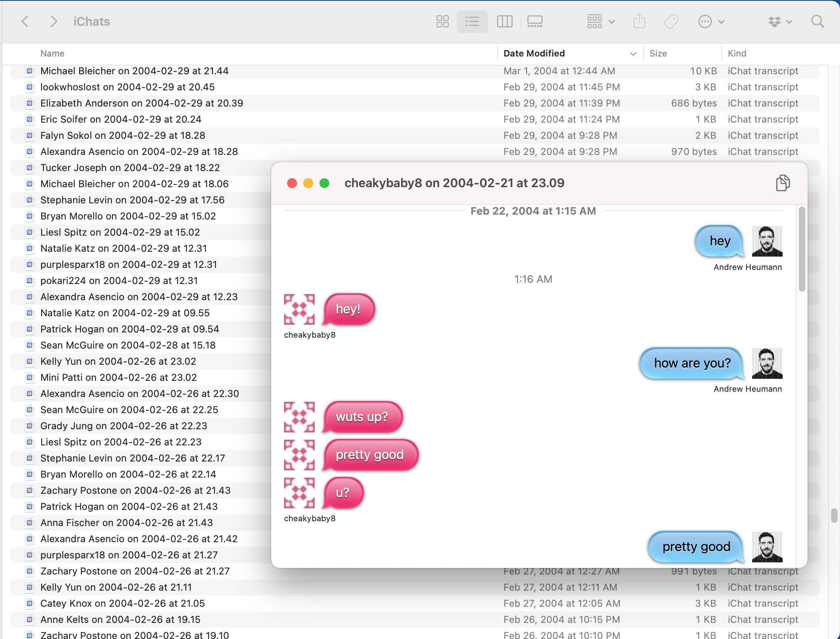
Task: Switch to list view
Action: point(472,21)
